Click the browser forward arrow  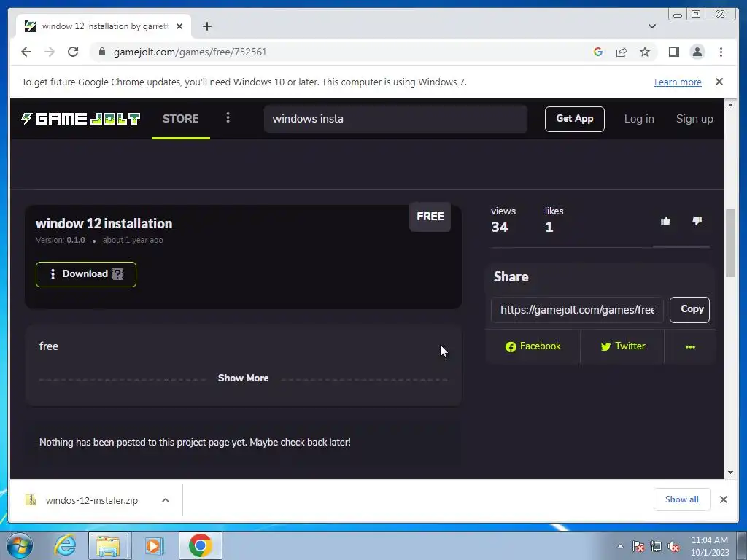click(50, 52)
